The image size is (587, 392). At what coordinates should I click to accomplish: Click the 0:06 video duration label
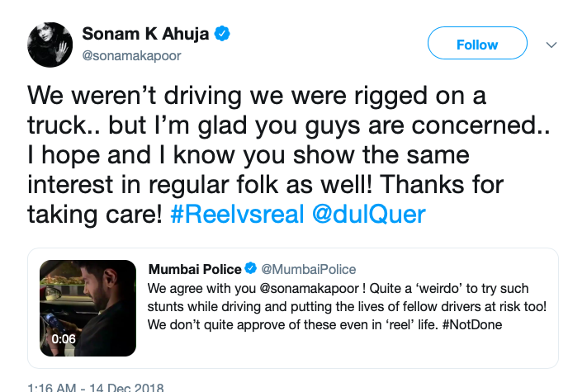(64, 338)
